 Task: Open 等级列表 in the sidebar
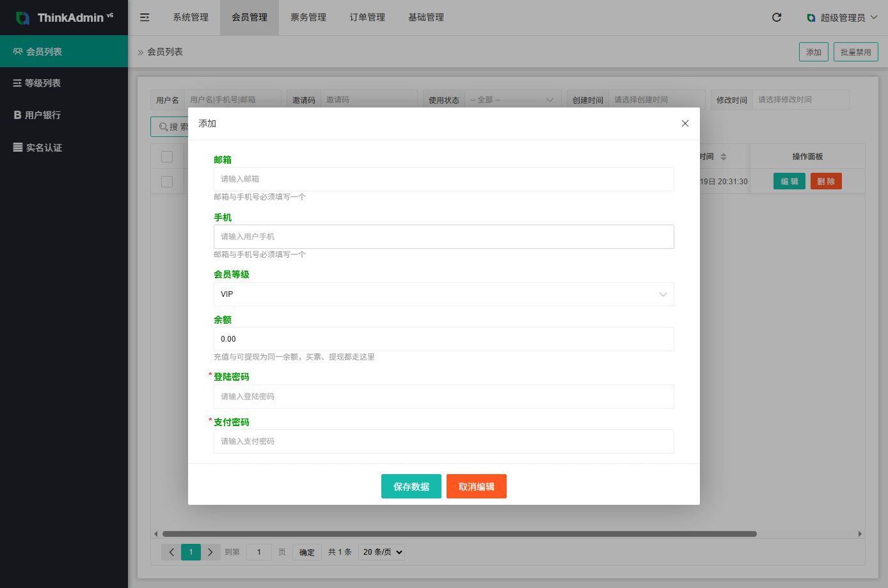click(x=64, y=83)
